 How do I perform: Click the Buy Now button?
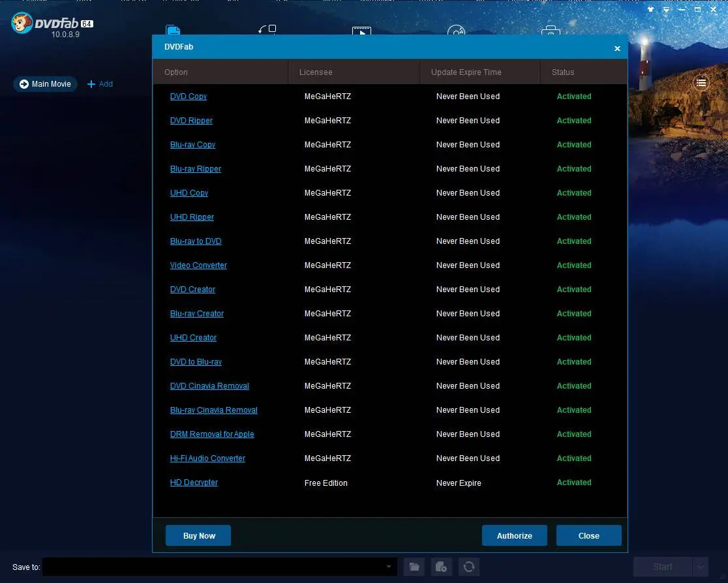[x=198, y=535]
